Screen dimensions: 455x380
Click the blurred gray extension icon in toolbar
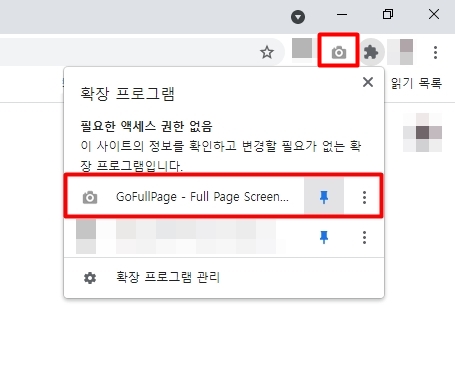coord(302,49)
